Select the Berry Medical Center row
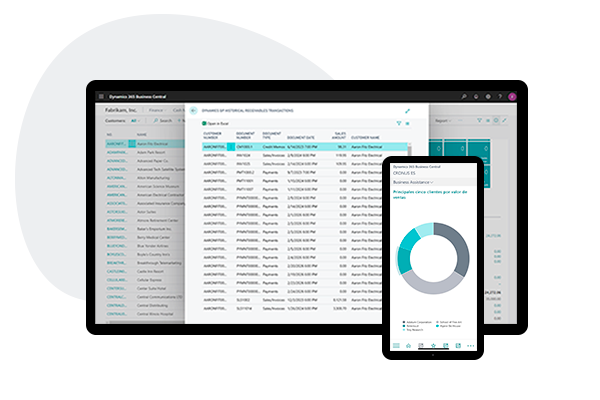Screen dimensions: 600x400 click(145, 237)
